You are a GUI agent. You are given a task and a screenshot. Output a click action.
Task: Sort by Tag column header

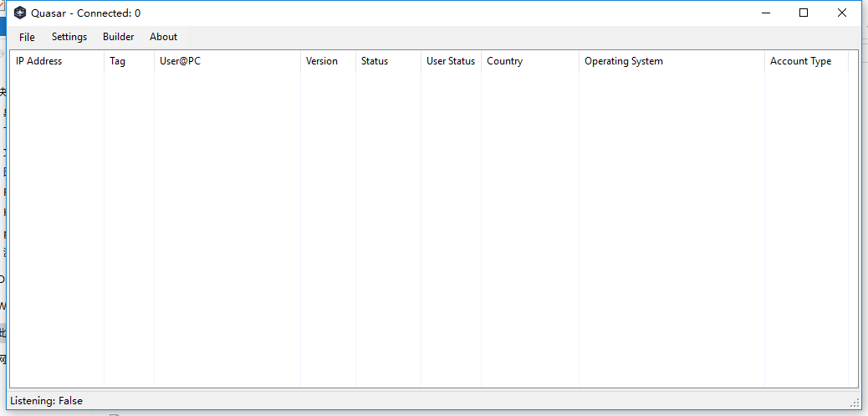(x=129, y=61)
